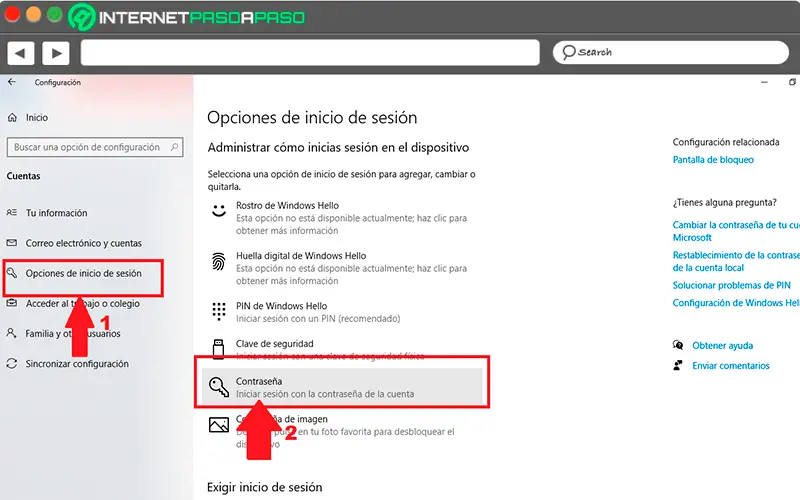Click the Inicio house icon
This screenshot has height=500, width=800.
tap(12, 117)
